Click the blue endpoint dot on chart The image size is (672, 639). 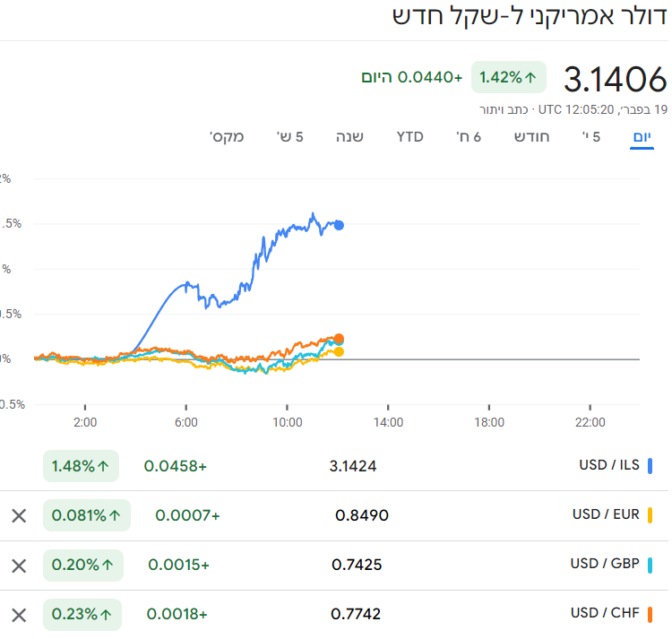click(x=339, y=225)
